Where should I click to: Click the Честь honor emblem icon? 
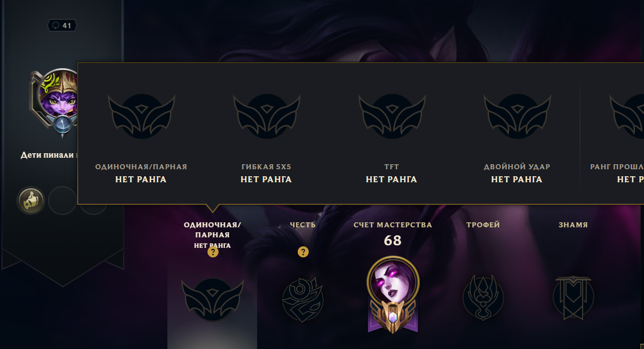tap(303, 300)
